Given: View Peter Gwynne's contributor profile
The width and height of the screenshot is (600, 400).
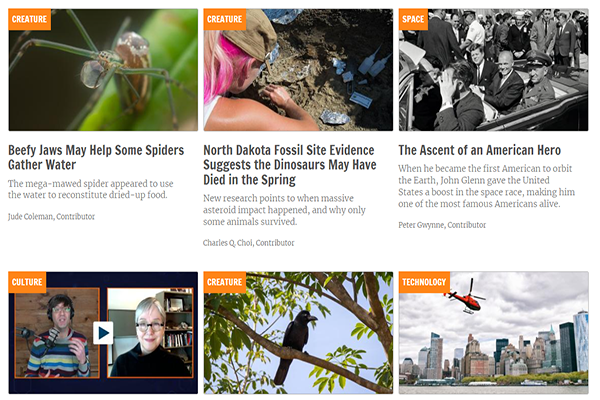Looking at the screenshot, I should pos(442,225).
